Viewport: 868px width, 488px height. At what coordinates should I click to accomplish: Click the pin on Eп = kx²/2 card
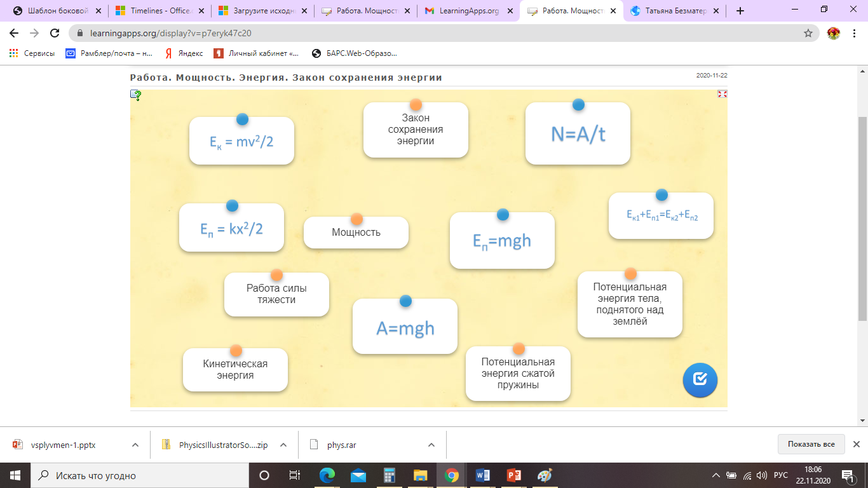(x=232, y=205)
